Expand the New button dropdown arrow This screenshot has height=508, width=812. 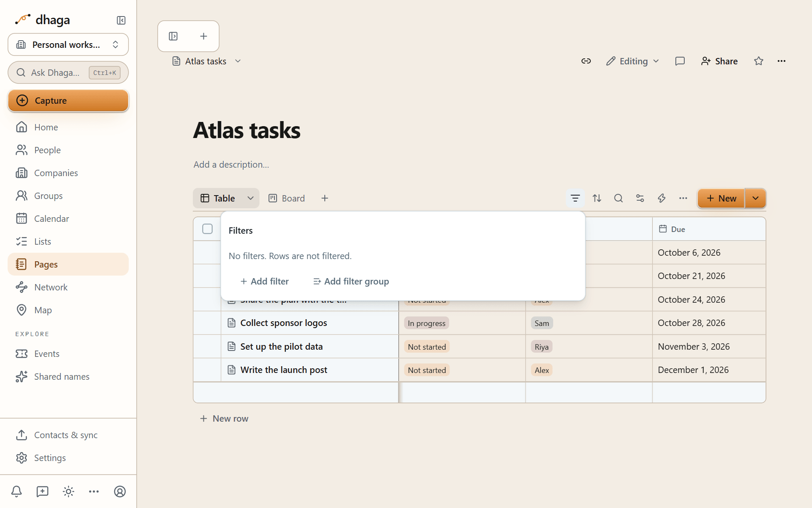[755, 198]
